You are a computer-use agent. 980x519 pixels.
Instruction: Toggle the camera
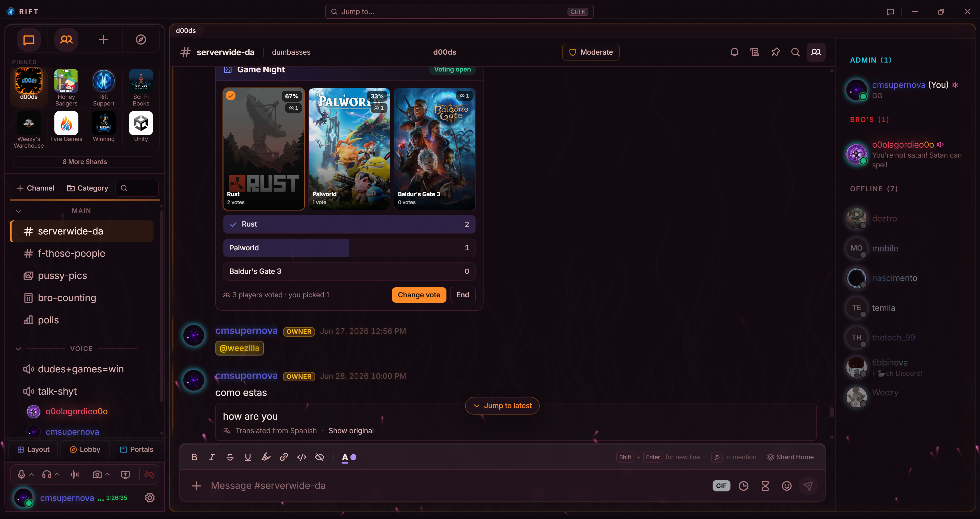[x=97, y=475]
